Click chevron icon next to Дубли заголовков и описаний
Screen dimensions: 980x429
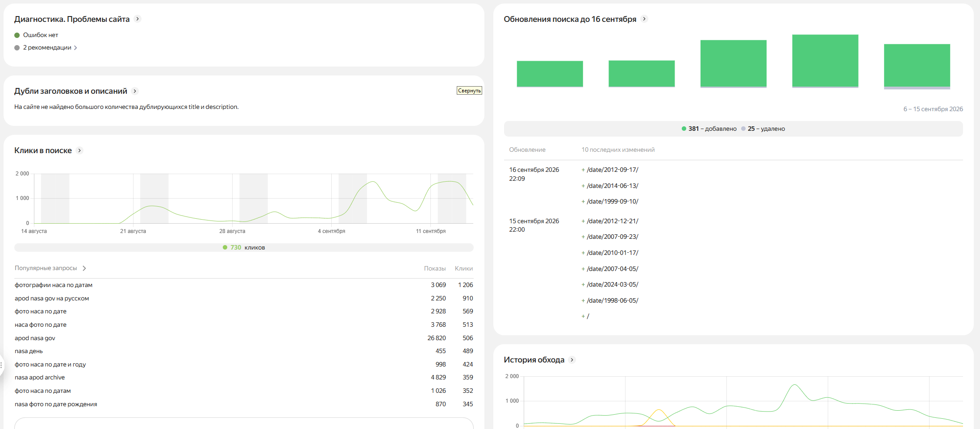(135, 91)
